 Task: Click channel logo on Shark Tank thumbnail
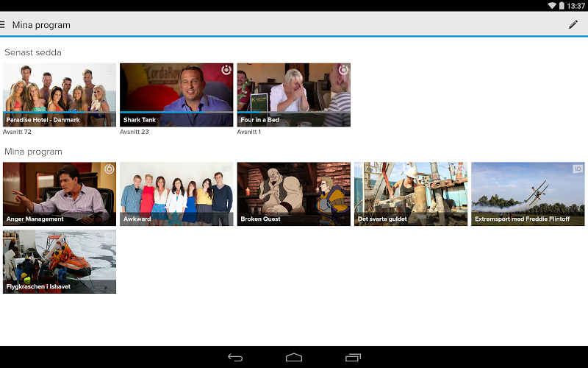click(226, 70)
